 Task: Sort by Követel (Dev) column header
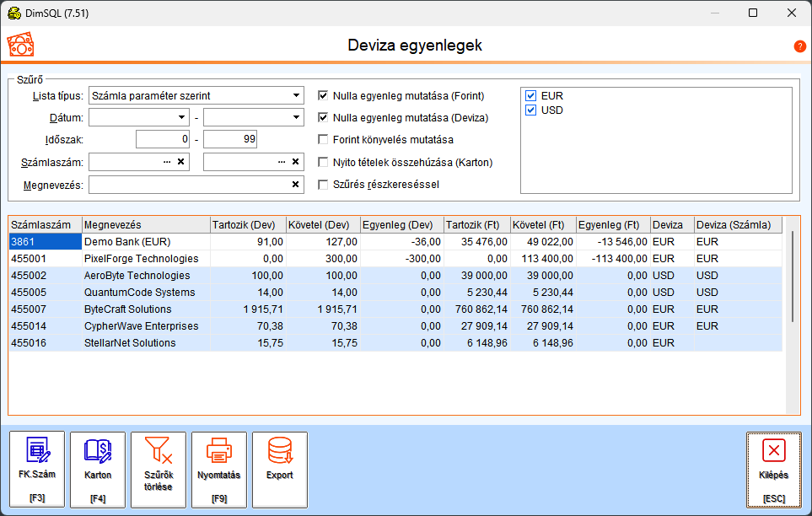[323, 225]
